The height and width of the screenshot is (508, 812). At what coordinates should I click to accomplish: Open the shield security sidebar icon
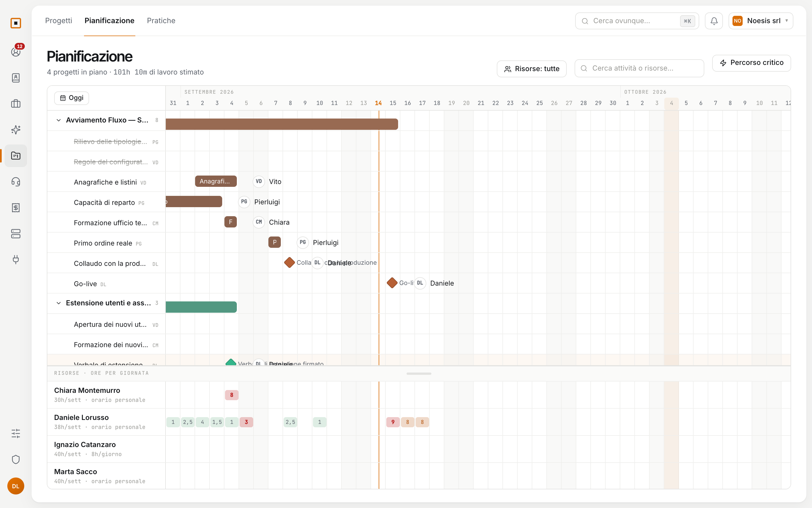(x=16, y=460)
